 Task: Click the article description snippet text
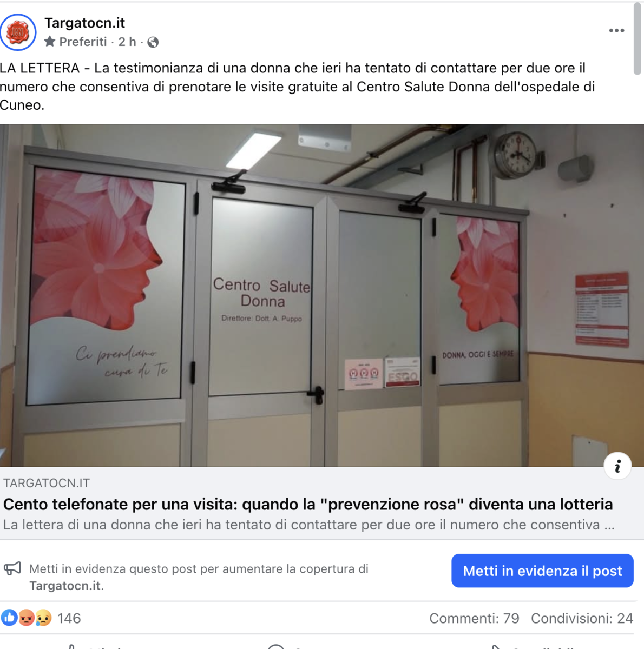pos(309,525)
